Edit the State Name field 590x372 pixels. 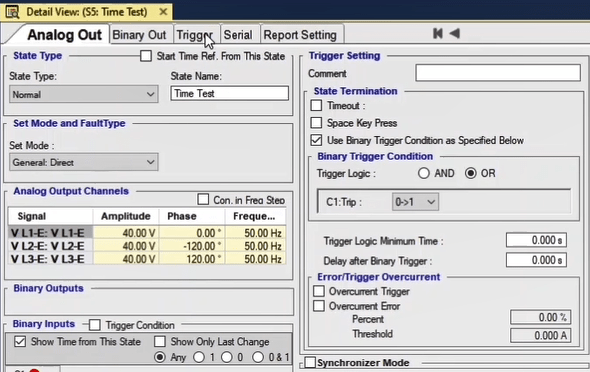230,93
